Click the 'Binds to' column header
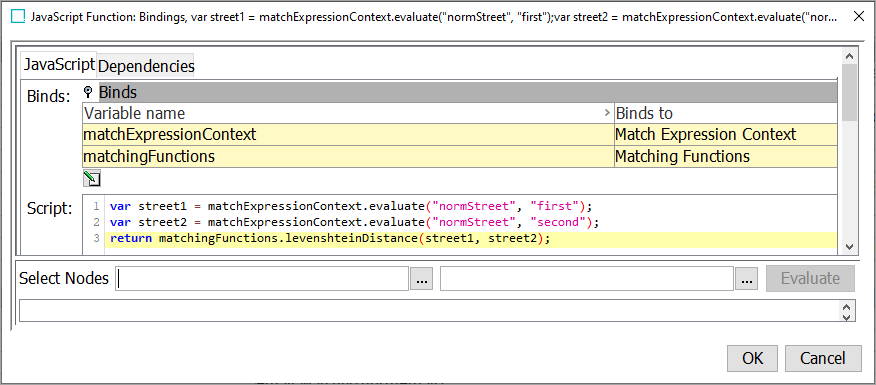Screen dimensions: 876x385 click(x=726, y=113)
